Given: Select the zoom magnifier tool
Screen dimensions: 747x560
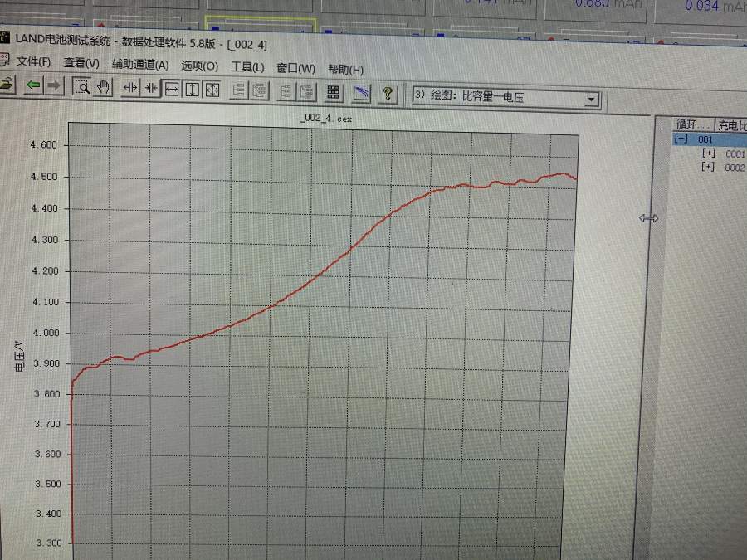Looking at the screenshot, I should pos(82,86).
